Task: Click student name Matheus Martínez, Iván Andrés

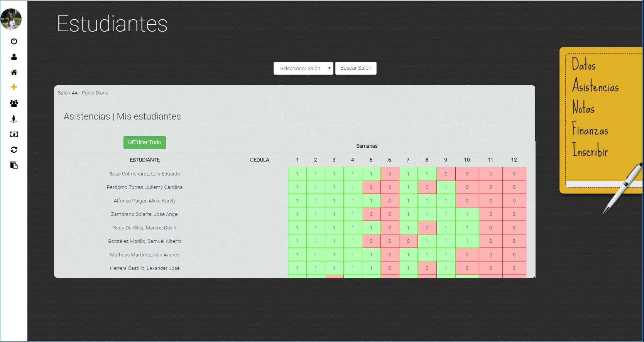Action: click(145, 255)
